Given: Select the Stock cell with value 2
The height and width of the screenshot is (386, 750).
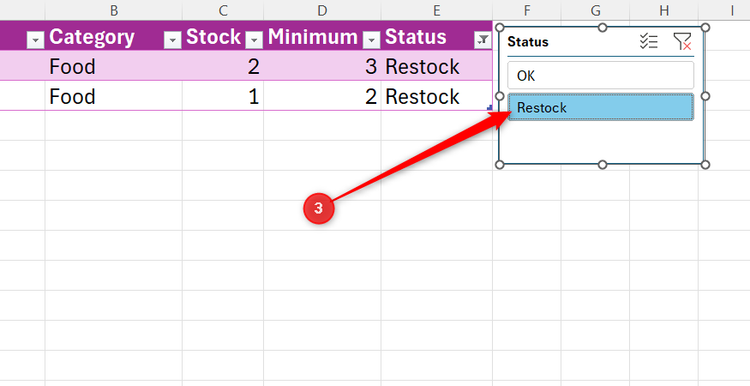Looking at the screenshot, I should tap(223, 66).
